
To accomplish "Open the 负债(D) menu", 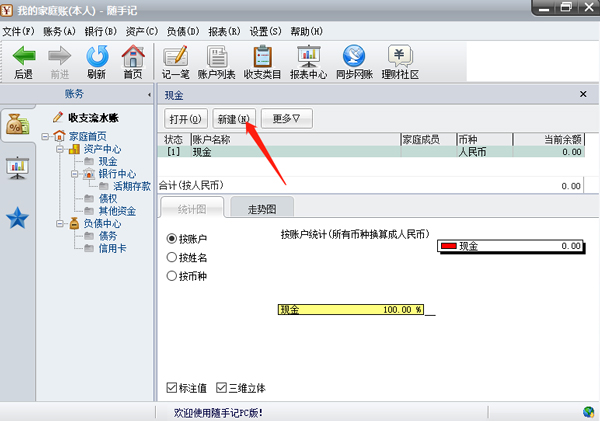I will (x=183, y=31).
